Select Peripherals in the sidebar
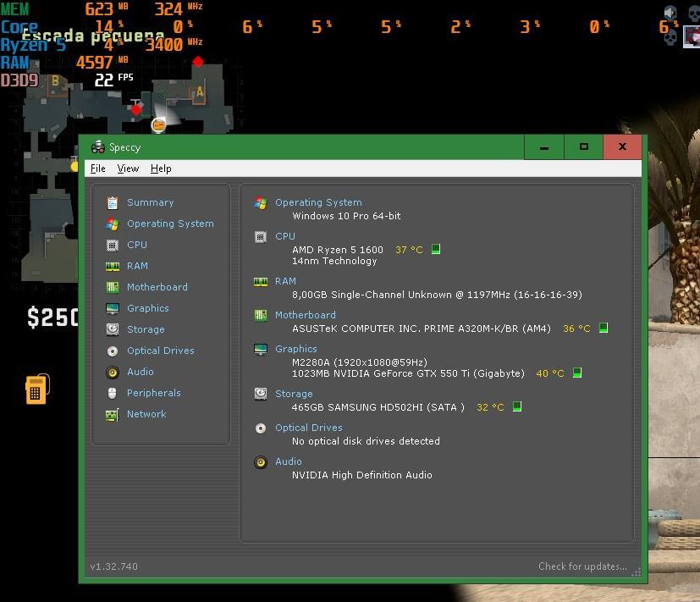This screenshot has height=602, width=700. click(153, 393)
